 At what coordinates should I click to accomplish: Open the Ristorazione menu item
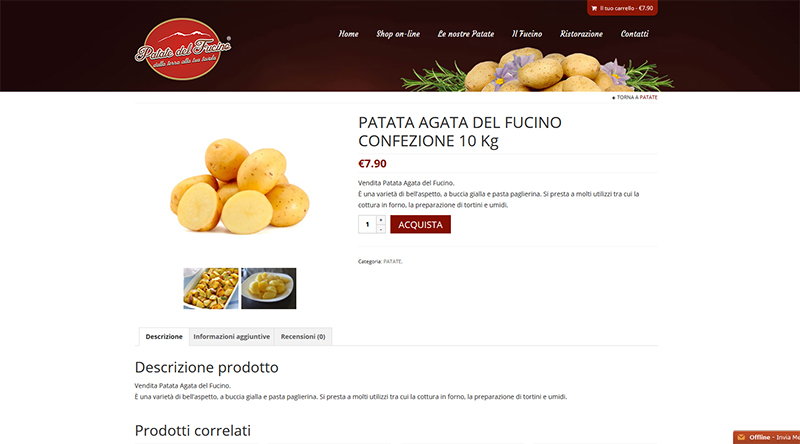581,34
